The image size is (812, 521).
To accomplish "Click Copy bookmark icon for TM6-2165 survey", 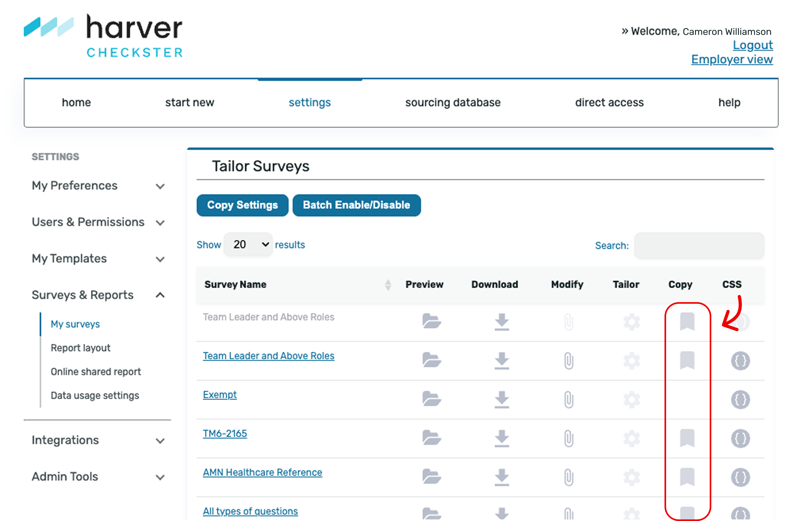I will pos(687,438).
